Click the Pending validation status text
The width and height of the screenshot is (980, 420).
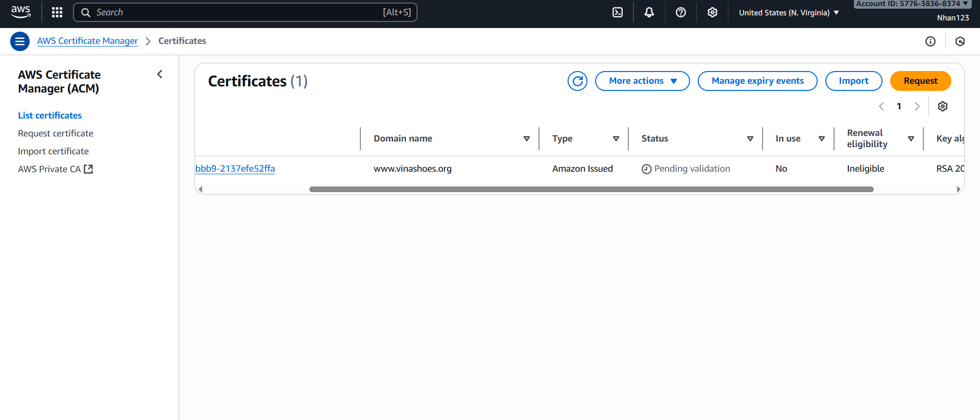pyautogui.click(x=692, y=169)
